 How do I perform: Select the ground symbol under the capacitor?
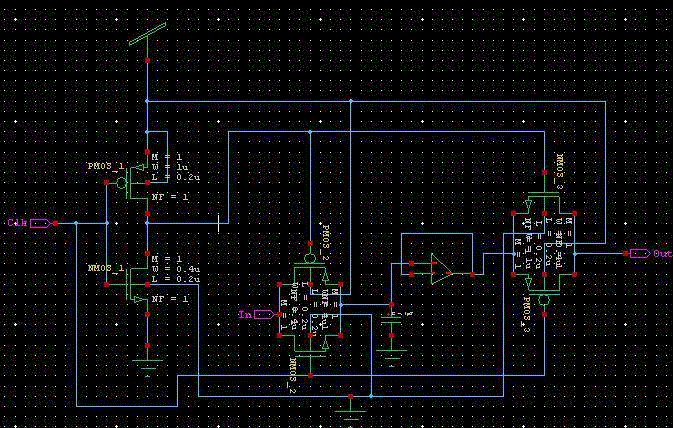point(392,353)
